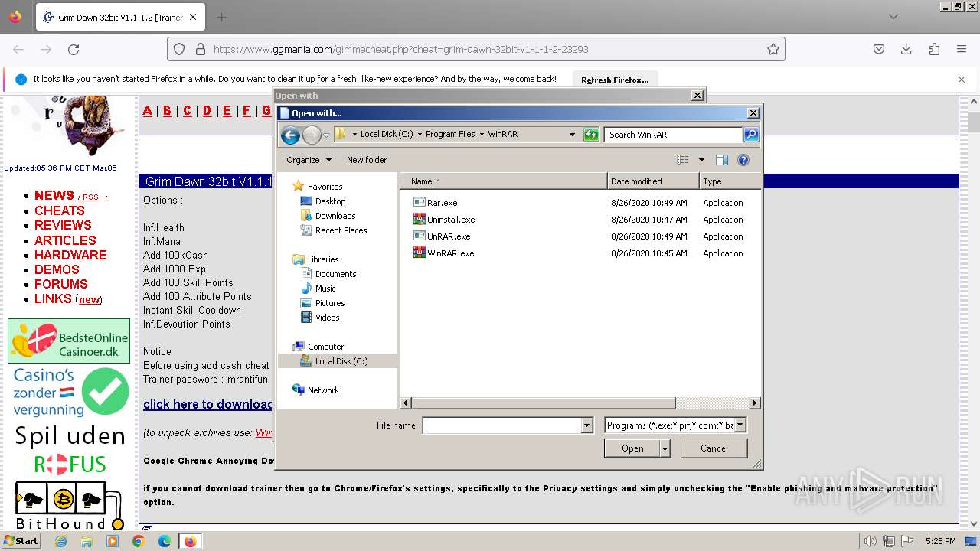Dismiss the Firefox refresh notification bar
The height and width of the screenshot is (551, 980).
[x=962, y=79]
